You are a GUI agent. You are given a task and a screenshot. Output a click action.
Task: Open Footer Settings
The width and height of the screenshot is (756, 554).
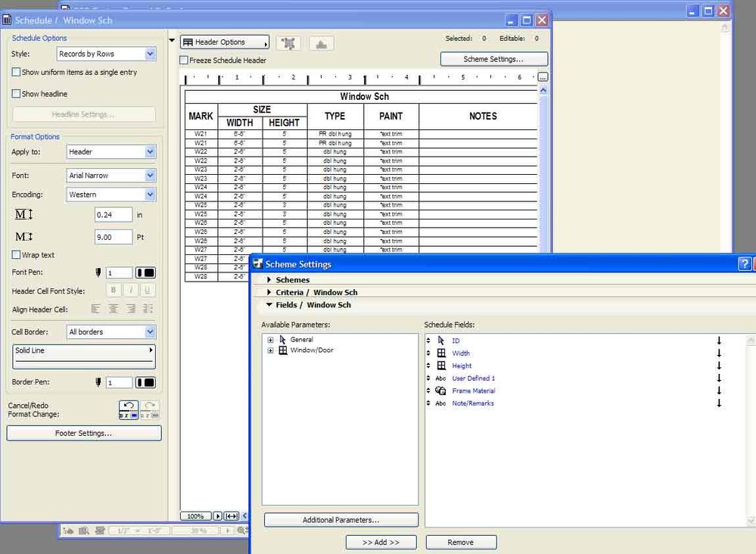tap(83, 433)
